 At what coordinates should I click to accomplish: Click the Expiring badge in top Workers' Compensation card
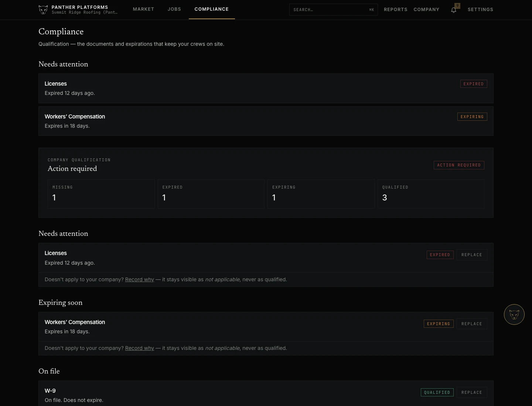[472, 117]
